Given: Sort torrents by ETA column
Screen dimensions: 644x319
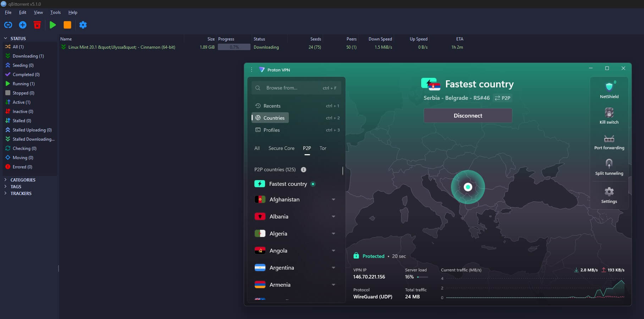Looking at the screenshot, I should coord(459,39).
